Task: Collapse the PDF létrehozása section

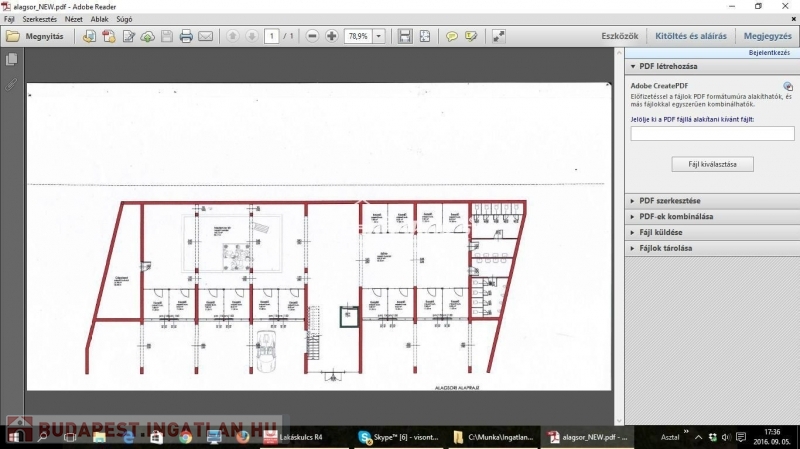Action: coord(668,66)
